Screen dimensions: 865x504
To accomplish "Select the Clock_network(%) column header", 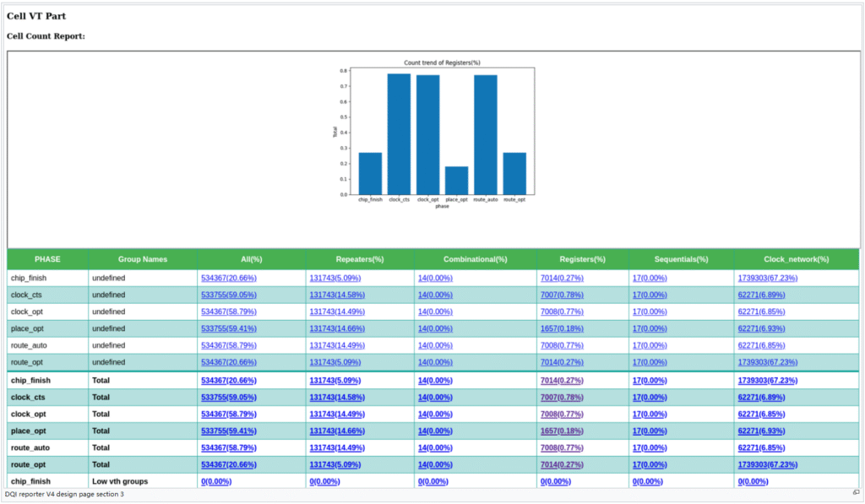I will click(x=797, y=259).
